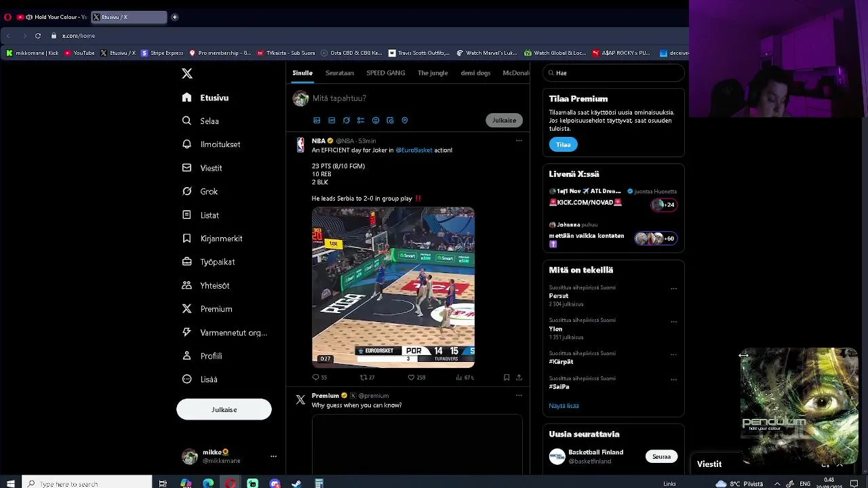
Task: Open more options for Ylen trend
Action: pos(673,322)
